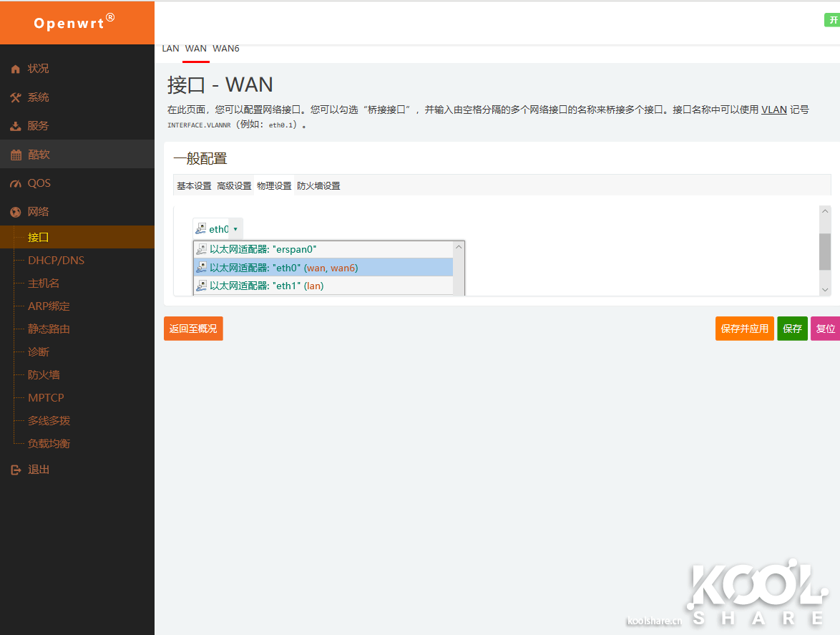The height and width of the screenshot is (635, 840).
Task: Switch to the 防火墙设置 tab
Action: [318, 186]
